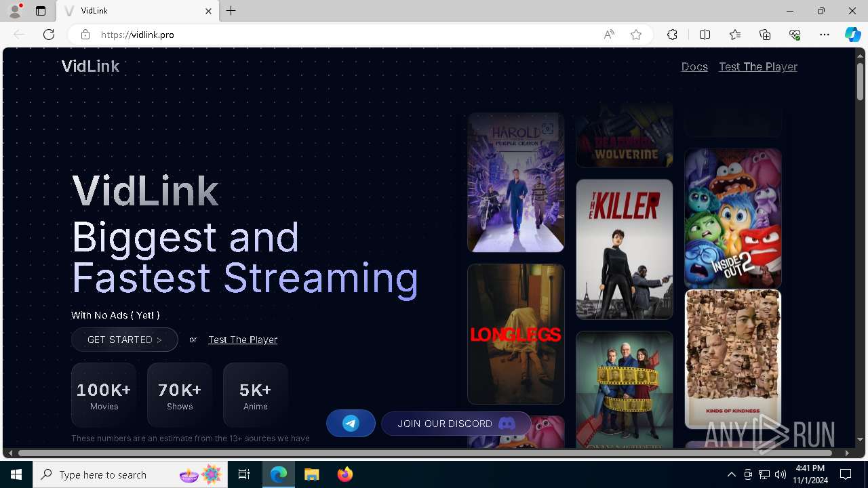Add page to favorites star icon
This screenshot has height=488, width=868.
point(636,35)
